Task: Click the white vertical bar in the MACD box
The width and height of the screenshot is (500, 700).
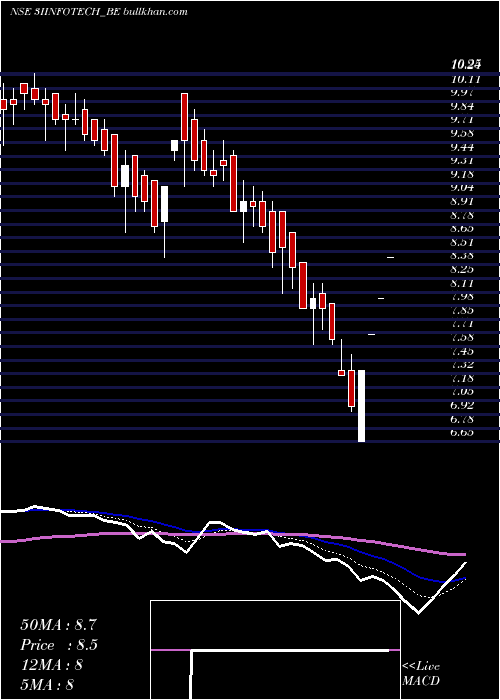Action: click(191, 675)
